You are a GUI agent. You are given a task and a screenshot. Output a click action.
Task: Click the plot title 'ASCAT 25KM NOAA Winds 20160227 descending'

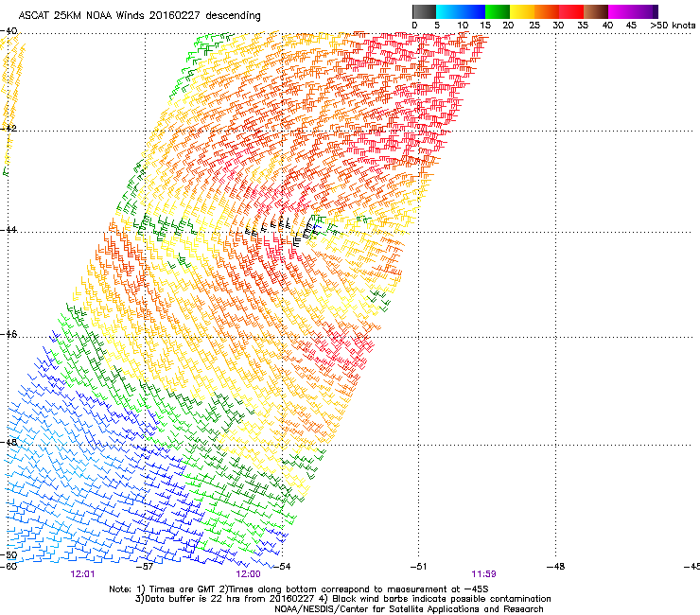tap(139, 15)
